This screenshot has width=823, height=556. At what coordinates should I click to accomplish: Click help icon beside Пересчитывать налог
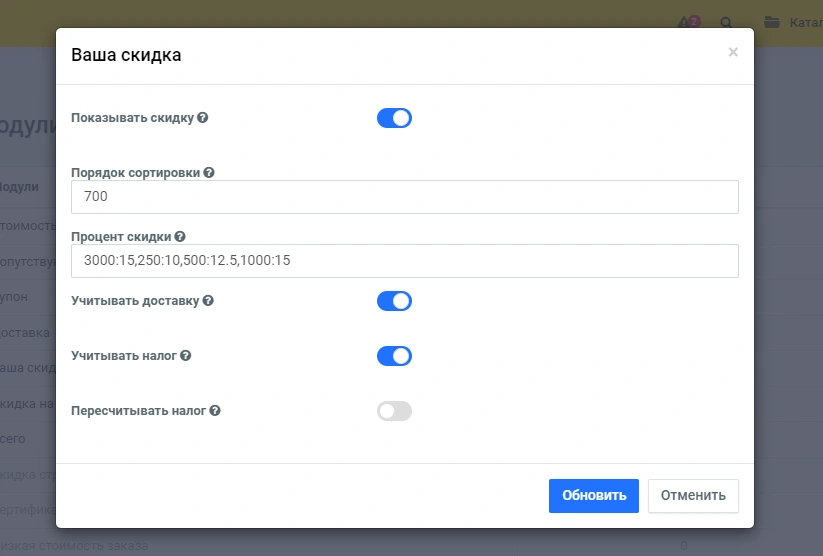[x=215, y=410]
